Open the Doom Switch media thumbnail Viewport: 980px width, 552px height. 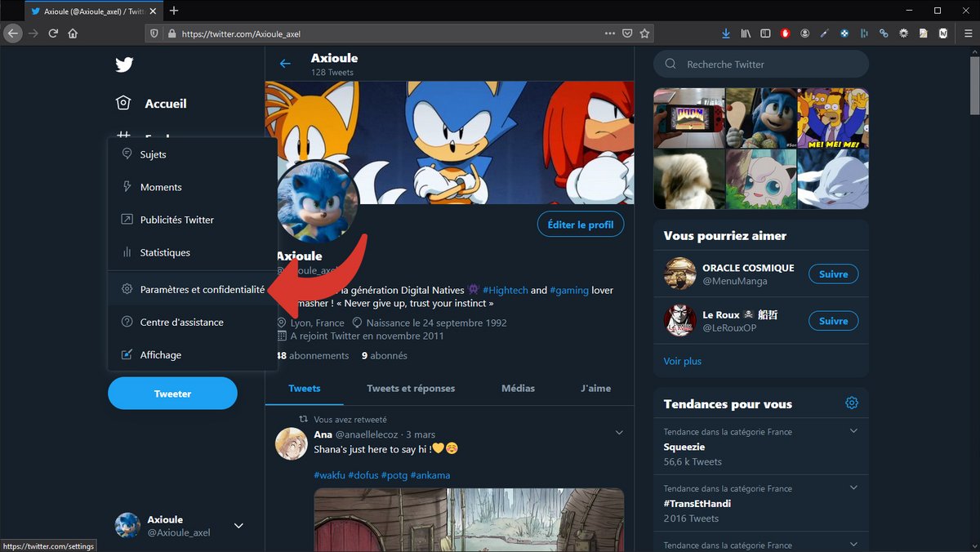click(x=688, y=118)
